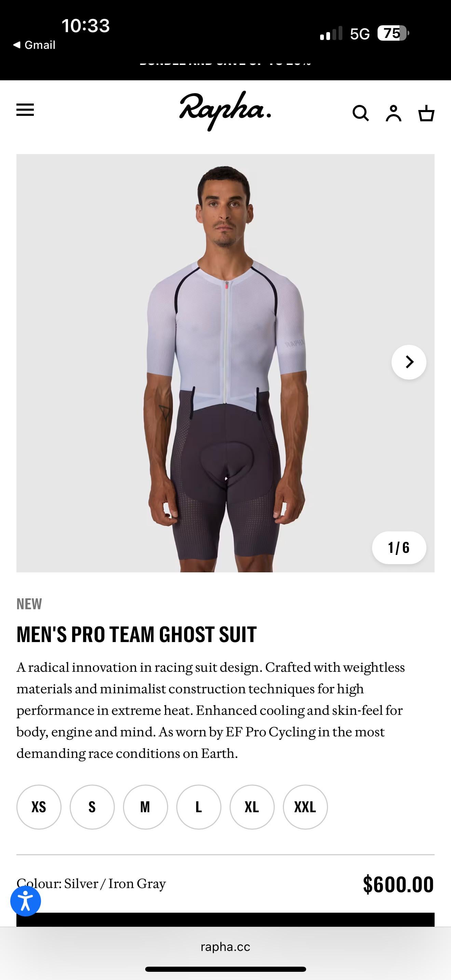Choose size L option
451x980 pixels.
coord(199,807)
